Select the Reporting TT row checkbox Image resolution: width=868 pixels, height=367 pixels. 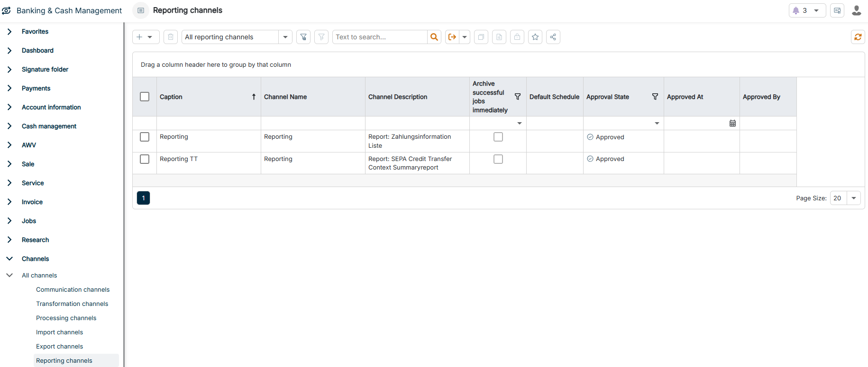[x=145, y=159]
